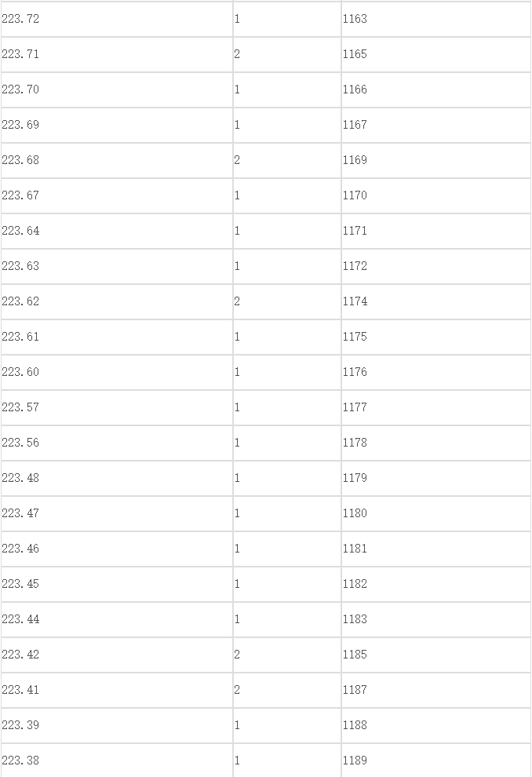This screenshot has height=777, width=532.
Task: Select the score cell 223.60
Action: (117, 372)
